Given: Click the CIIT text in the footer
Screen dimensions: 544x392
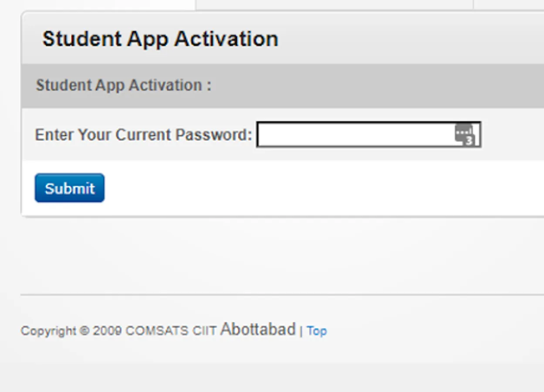Looking at the screenshot, I should [204, 331].
